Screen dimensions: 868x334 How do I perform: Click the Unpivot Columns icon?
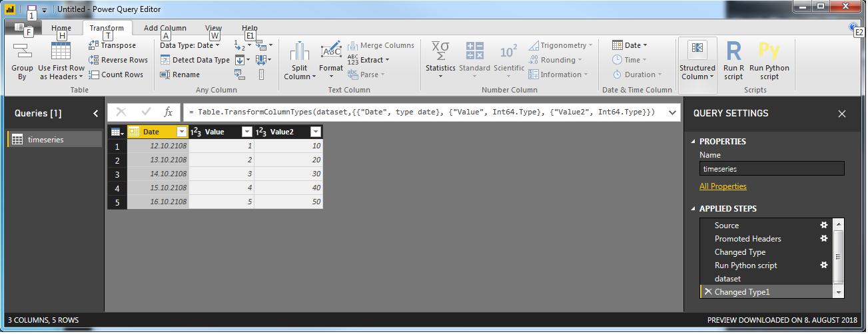261,46
